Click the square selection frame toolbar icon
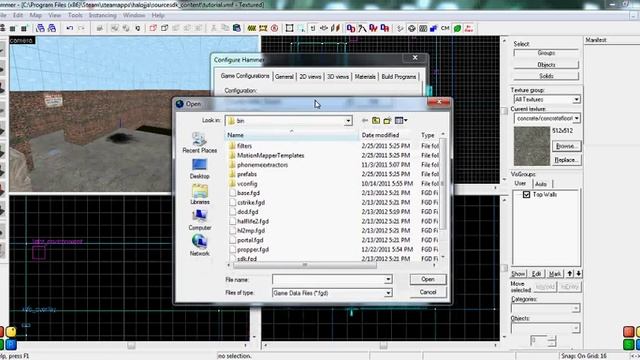 click(x=289, y=28)
